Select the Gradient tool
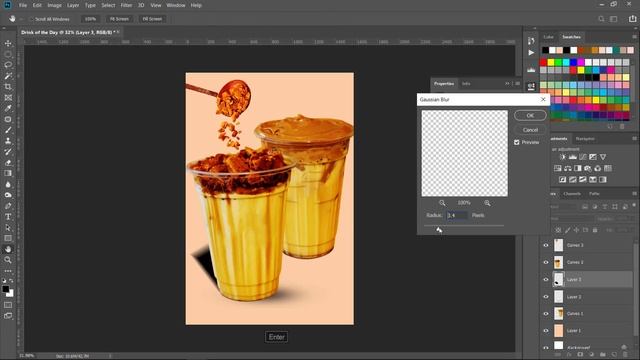640x360 pixels. (x=8, y=173)
